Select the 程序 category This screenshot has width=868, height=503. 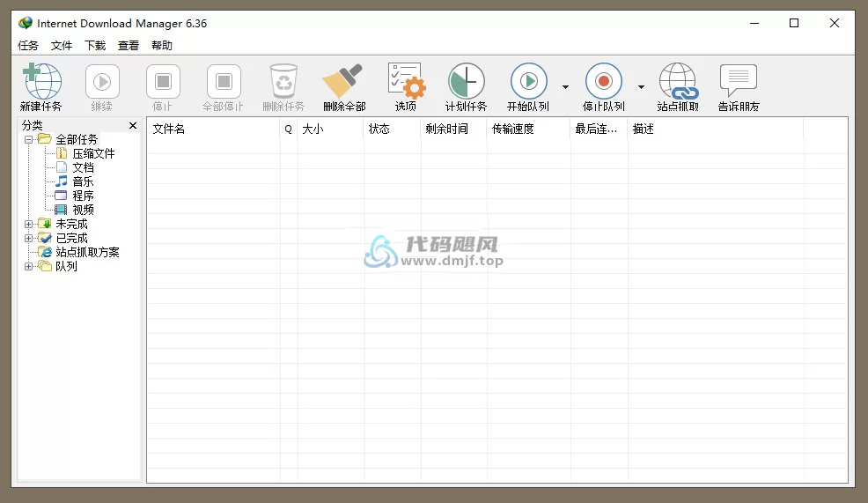83,196
